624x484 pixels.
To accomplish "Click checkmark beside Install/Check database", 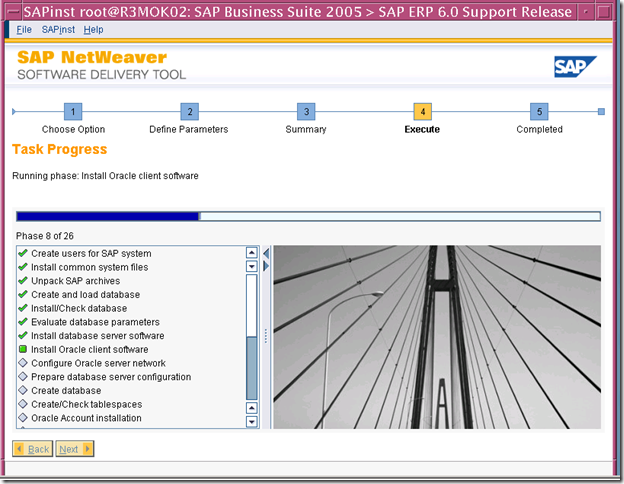I will click(x=23, y=308).
